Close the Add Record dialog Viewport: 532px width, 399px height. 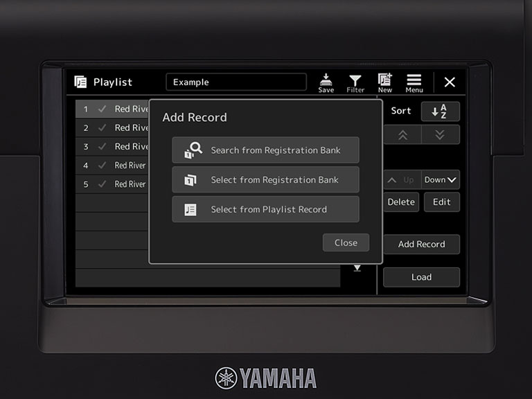[x=346, y=242]
